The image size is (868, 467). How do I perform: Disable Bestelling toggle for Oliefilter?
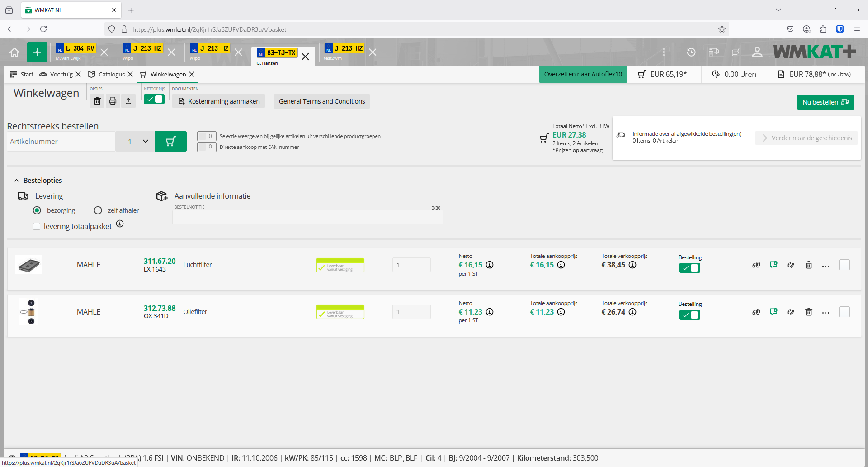pyautogui.click(x=689, y=315)
